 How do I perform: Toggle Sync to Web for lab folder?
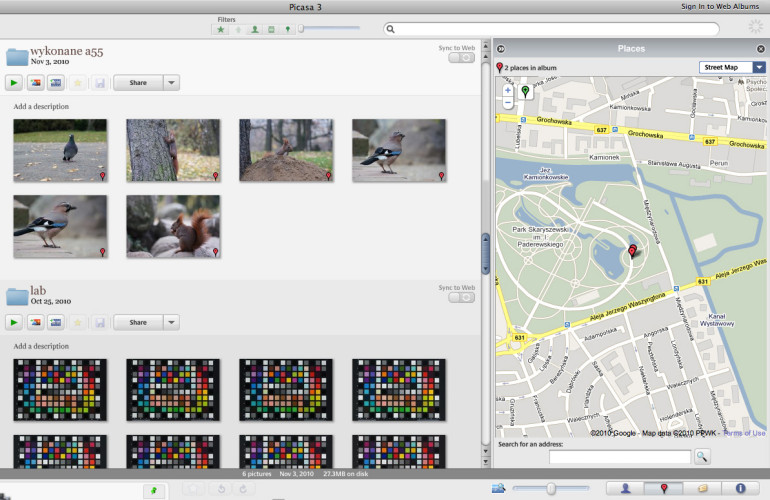462,297
